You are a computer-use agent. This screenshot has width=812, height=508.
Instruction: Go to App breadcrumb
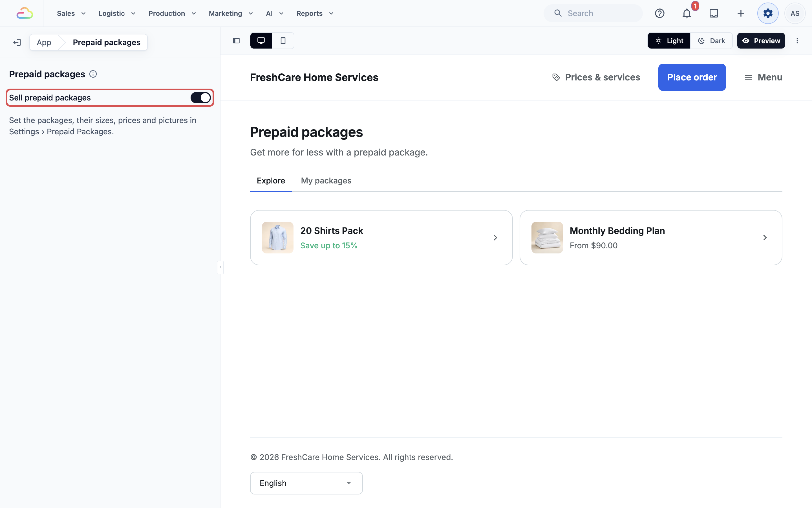pos(44,42)
